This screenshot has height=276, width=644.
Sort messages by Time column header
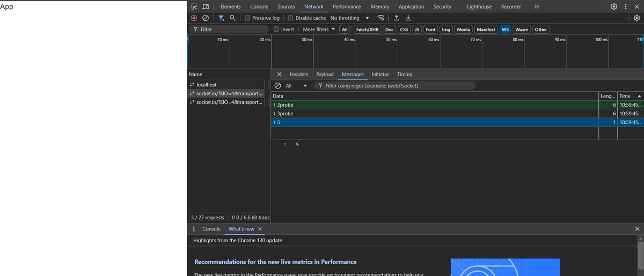631,96
